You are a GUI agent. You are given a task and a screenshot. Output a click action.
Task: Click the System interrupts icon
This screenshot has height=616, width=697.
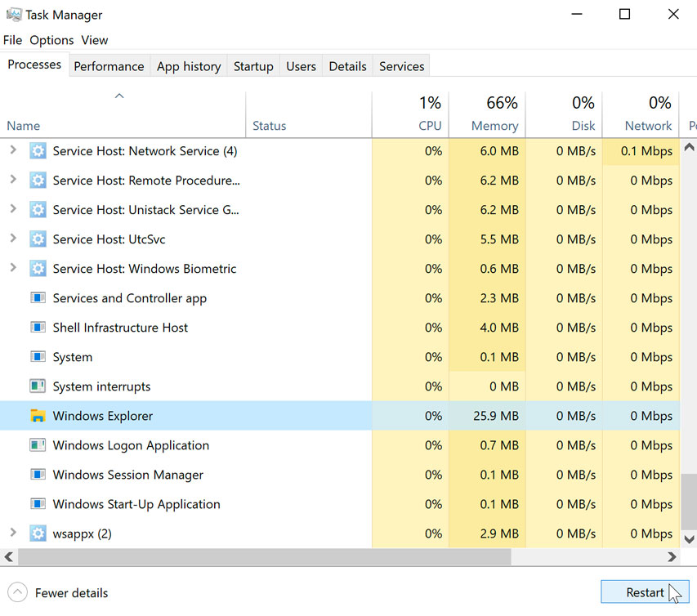click(x=38, y=386)
